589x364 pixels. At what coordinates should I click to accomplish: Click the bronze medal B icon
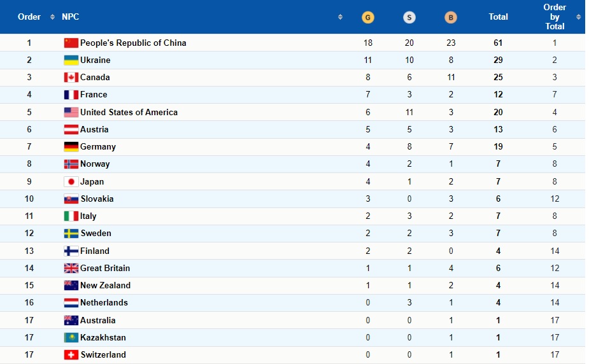pyautogui.click(x=450, y=17)
